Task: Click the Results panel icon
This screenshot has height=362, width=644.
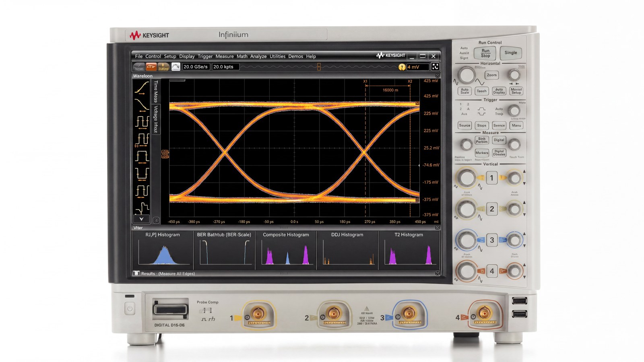Action: 136,273
